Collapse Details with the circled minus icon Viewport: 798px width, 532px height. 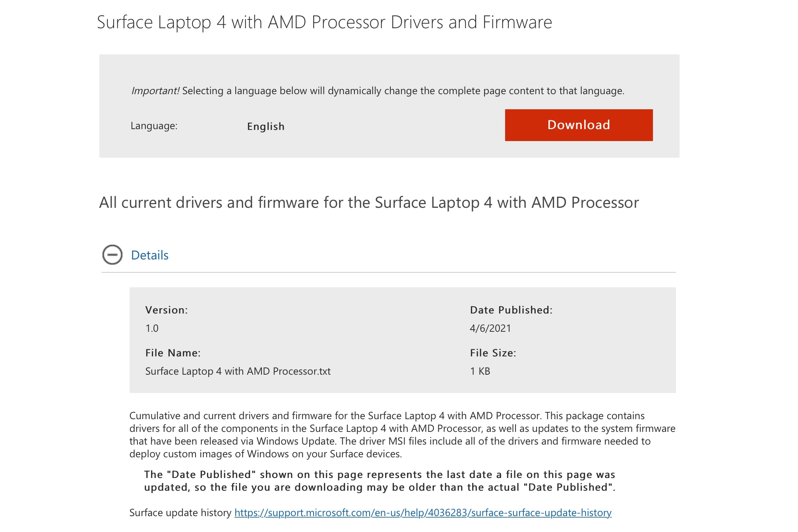click(x=112, y=255)
